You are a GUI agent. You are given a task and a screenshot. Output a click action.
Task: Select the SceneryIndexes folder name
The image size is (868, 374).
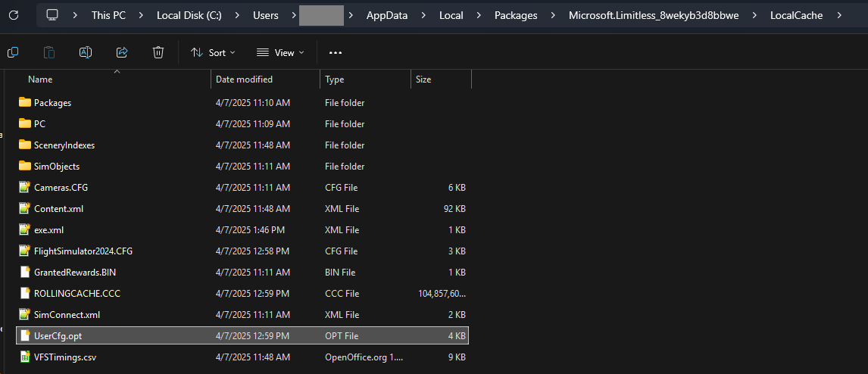(x=64, y=145)
